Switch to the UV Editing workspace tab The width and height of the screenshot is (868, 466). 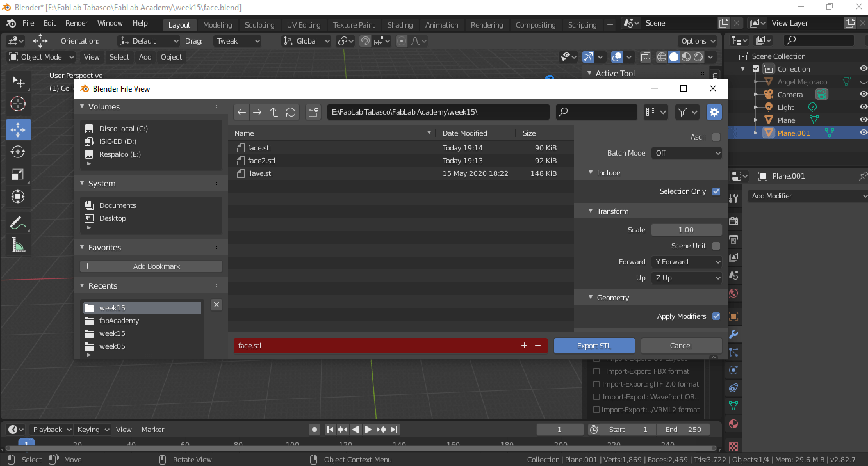304,25
